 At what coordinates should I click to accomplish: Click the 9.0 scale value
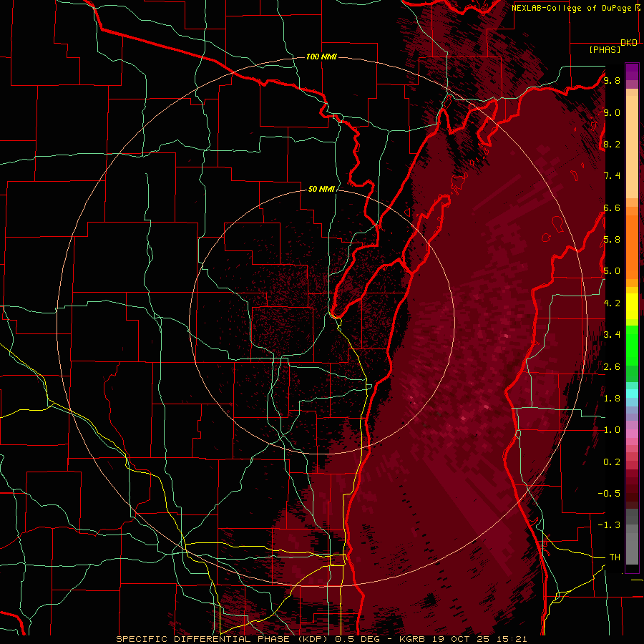(x=612, y=112)
